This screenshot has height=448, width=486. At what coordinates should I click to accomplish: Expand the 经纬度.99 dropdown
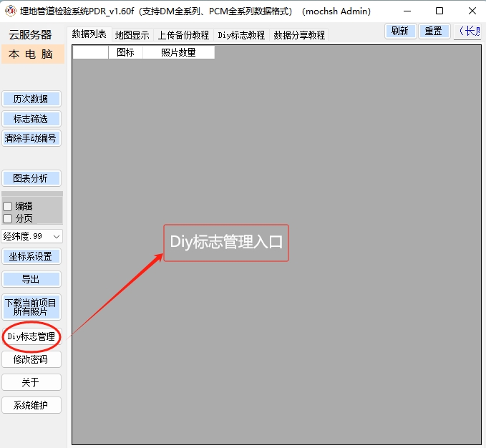tap(57, 236)
